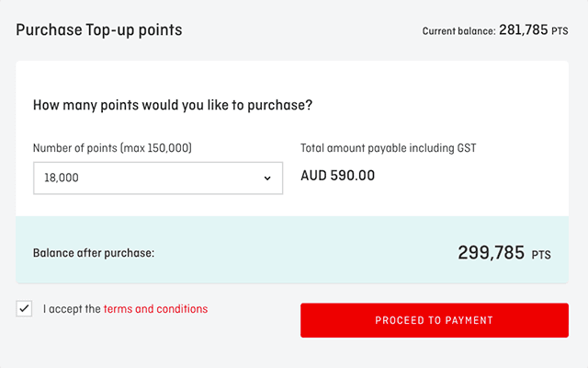Click the 'Balance after purchase:' label
This screenshot has width=588, height=368.
tap(94, 253)
